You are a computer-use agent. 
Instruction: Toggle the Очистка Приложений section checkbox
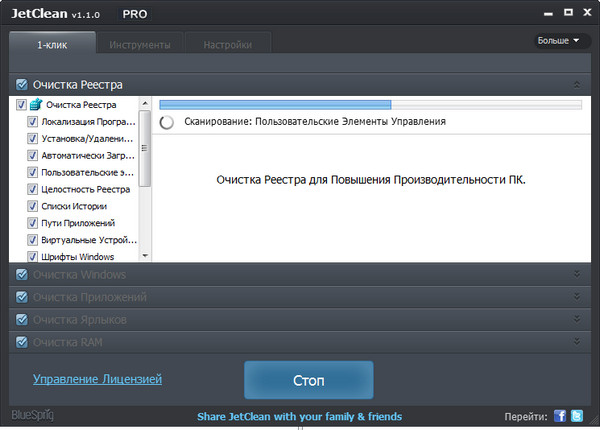(x=22, y=297)
